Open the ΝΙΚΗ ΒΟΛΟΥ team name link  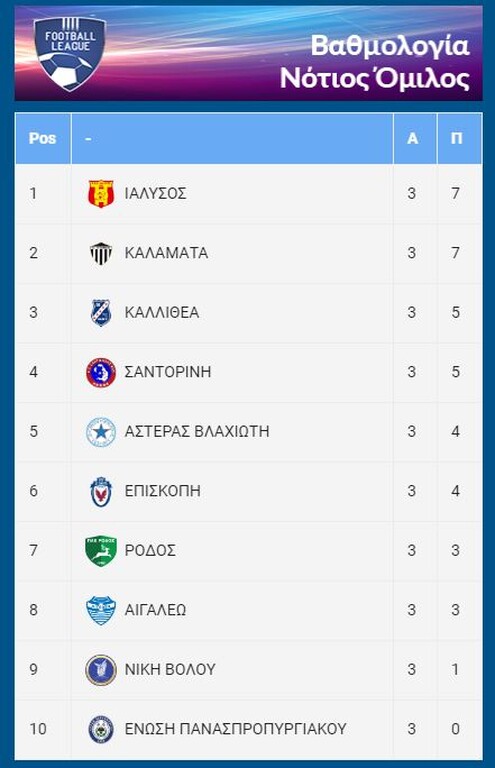170,670
